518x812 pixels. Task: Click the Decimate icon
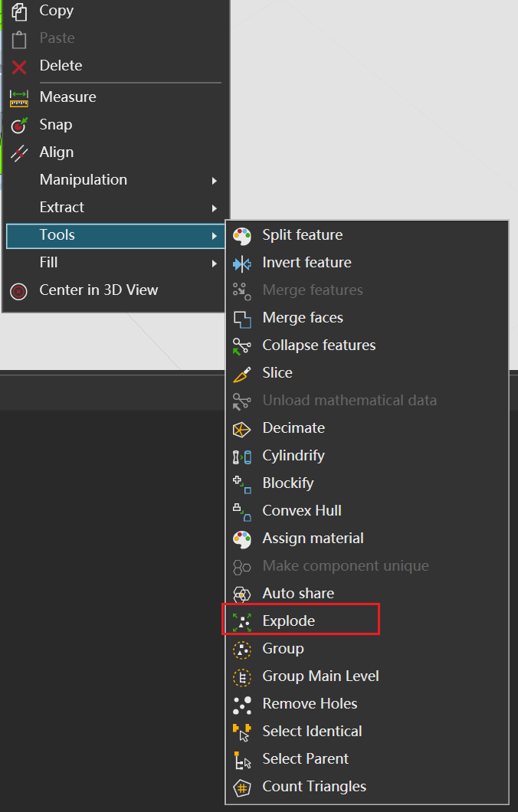[x=242, y=428]
